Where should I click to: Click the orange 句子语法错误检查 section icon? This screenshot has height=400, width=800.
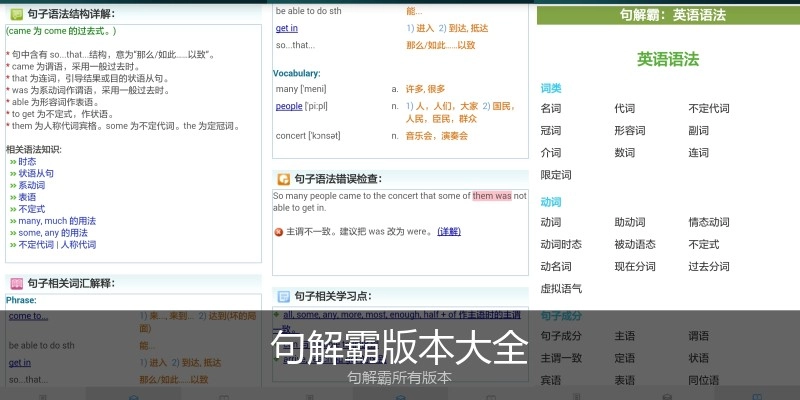(284, 179)
